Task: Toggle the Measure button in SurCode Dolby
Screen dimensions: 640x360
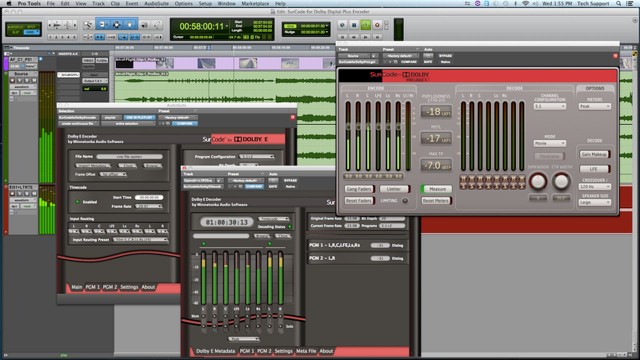Action: [x=437, y=189]
